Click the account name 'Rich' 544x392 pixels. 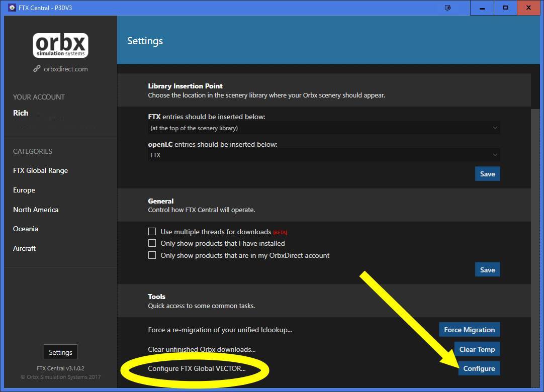point(21,113)
